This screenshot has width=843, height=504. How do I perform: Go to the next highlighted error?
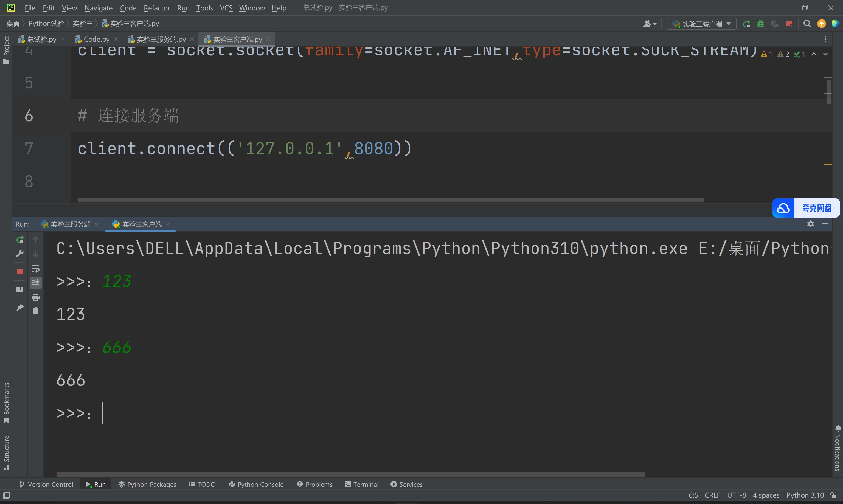pyautogui.click(x=825, y=54)
